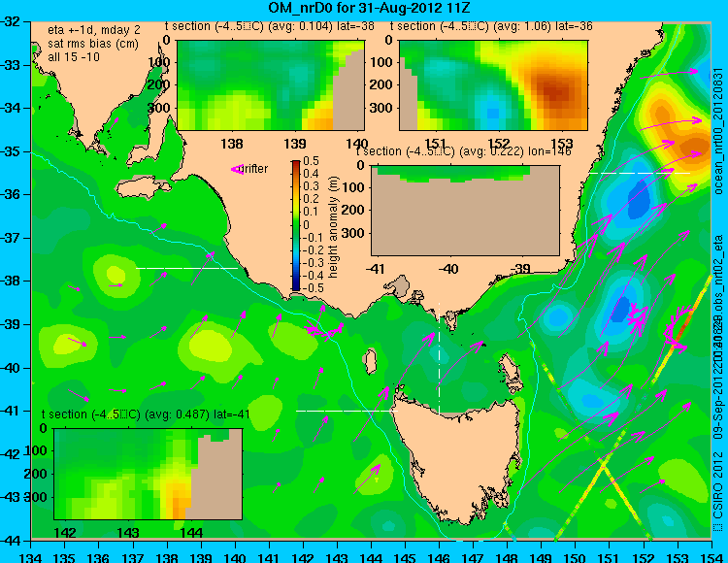728x563 pixels.
Task: Click the 143 tick in the lat=-41 inset
Action: [128, 533]
